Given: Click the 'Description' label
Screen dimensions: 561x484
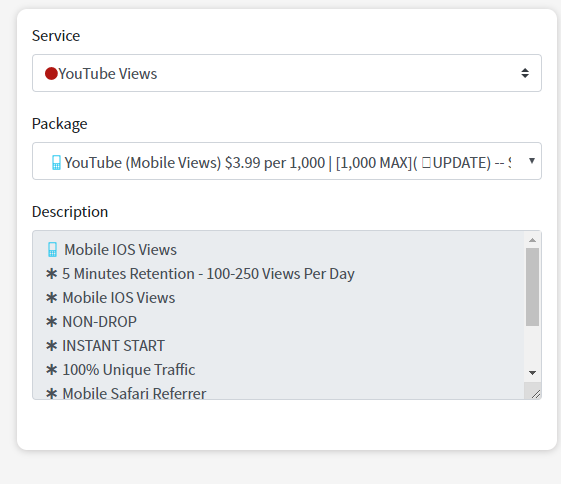Looking at the screenshot, I should (x=70, y=212).
